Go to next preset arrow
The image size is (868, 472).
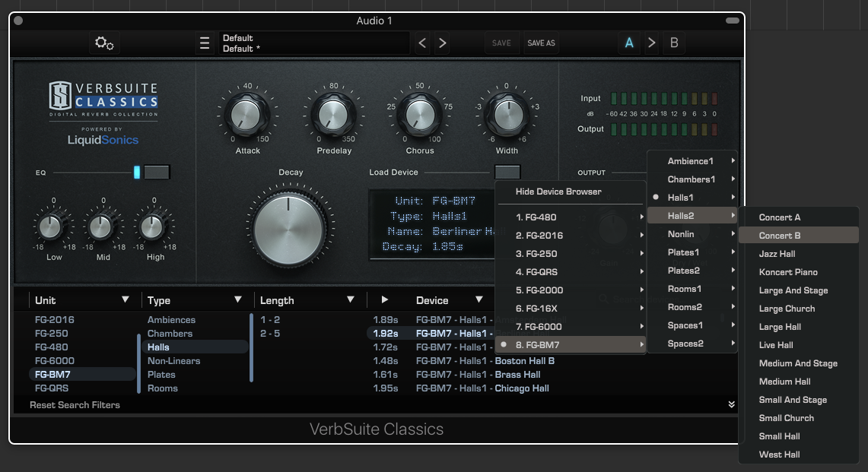point(442,43)
